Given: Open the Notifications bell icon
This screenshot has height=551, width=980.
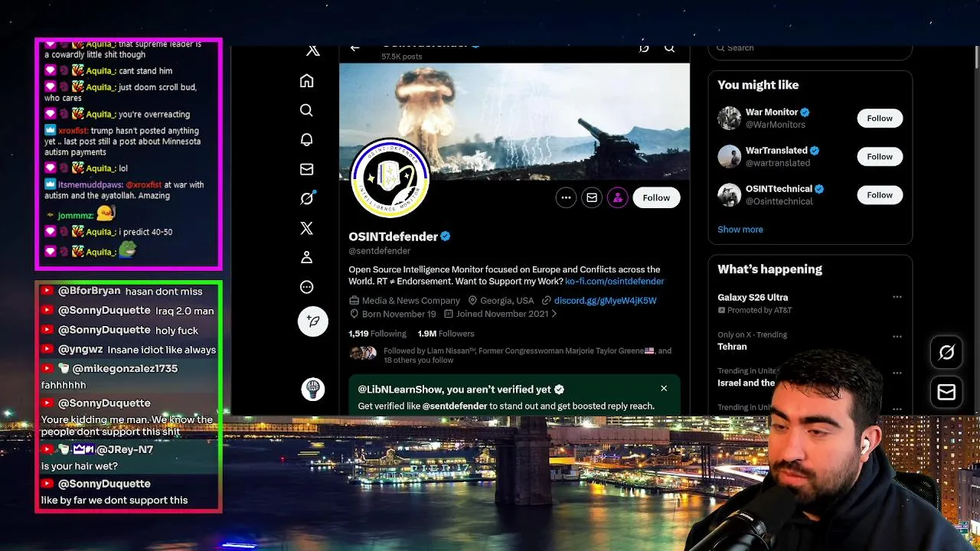Looking at the screenshot, I should [x=306, y=139].
